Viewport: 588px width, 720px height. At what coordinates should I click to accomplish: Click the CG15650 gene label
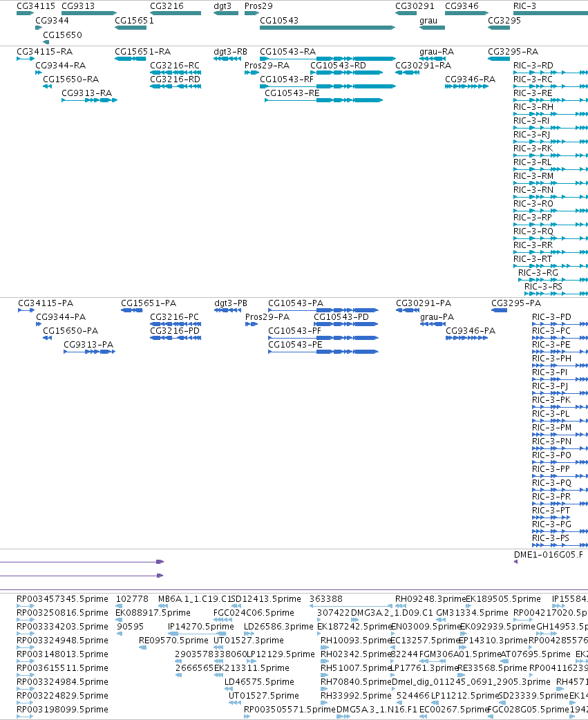pyautogui.click(x=62, y=35)
